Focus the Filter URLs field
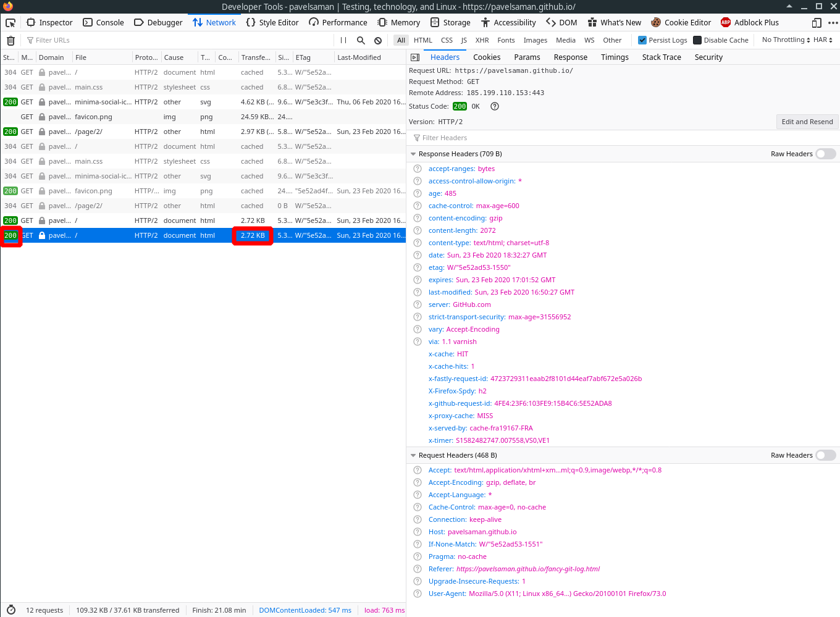This screenshot has width=840, height=617. point(179,41)
